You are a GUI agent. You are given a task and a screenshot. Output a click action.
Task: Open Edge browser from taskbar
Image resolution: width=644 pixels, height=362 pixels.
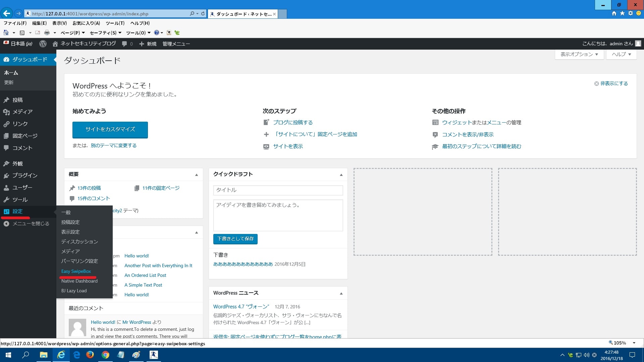(x=76, y=355)
